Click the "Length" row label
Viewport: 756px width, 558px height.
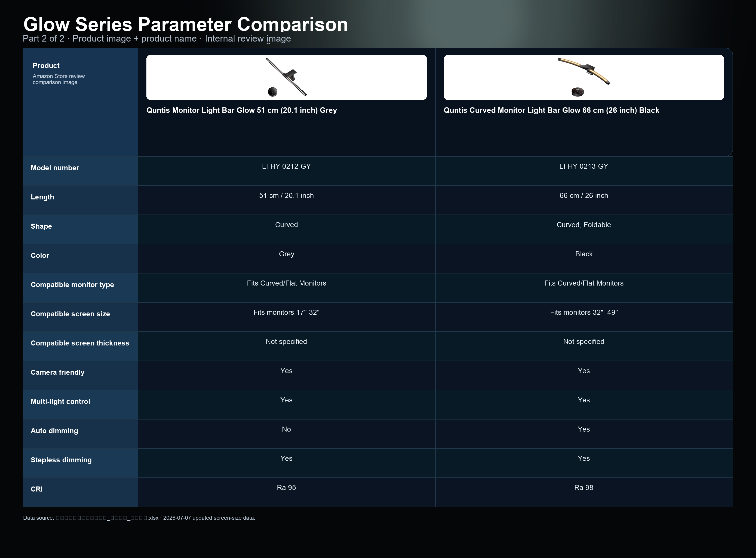click(x=42, y=197)
